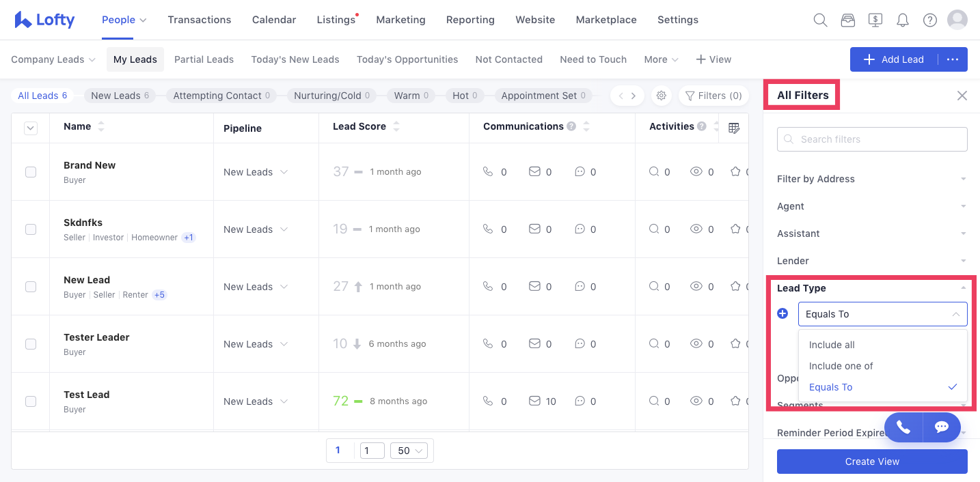Toggle the select-all leads checkbox
The height and width of the screenshot is (482, 980).
point(31,128)
